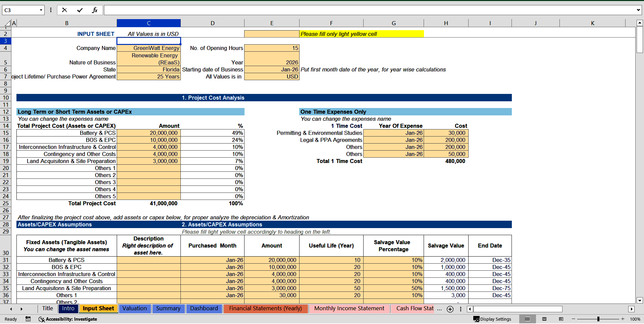Click the Jan-26 starting date cell
This screenshot has height=324, width=644.
click(x=272, y=69)
